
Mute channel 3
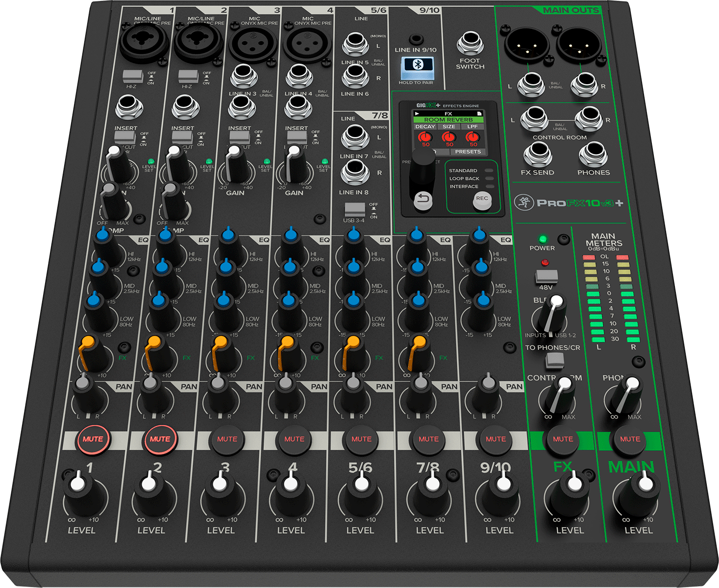coord(227,439)
